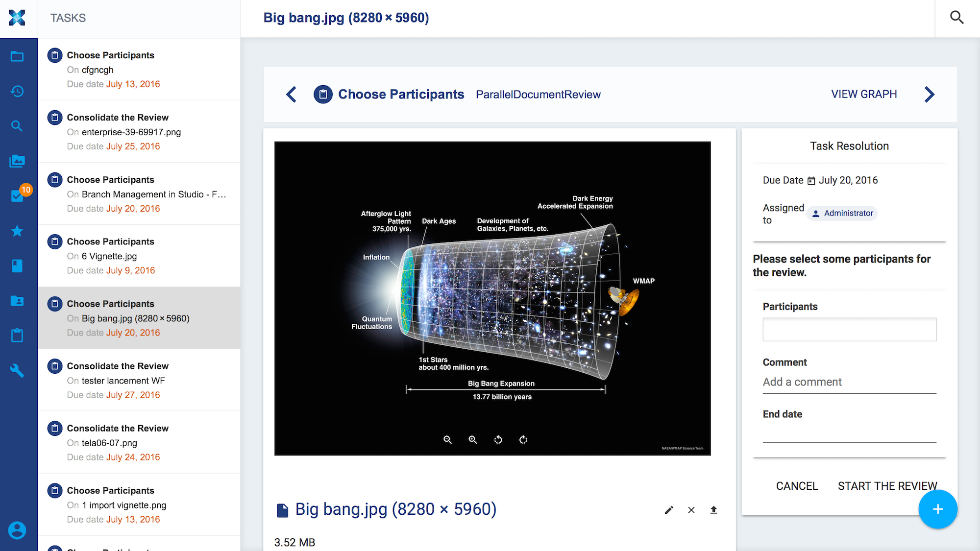980x551 pixels.
Task: Open the user profile avatar icon
Action: (x=17, y=530)
